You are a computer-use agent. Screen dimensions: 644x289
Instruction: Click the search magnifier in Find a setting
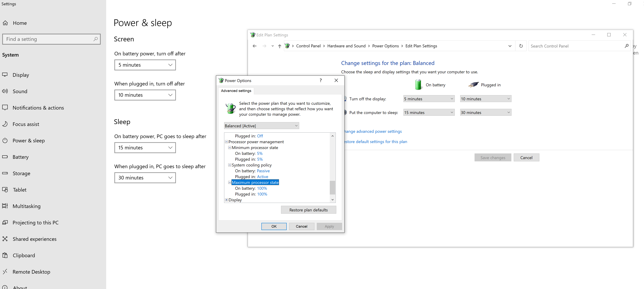coord(96,39)
